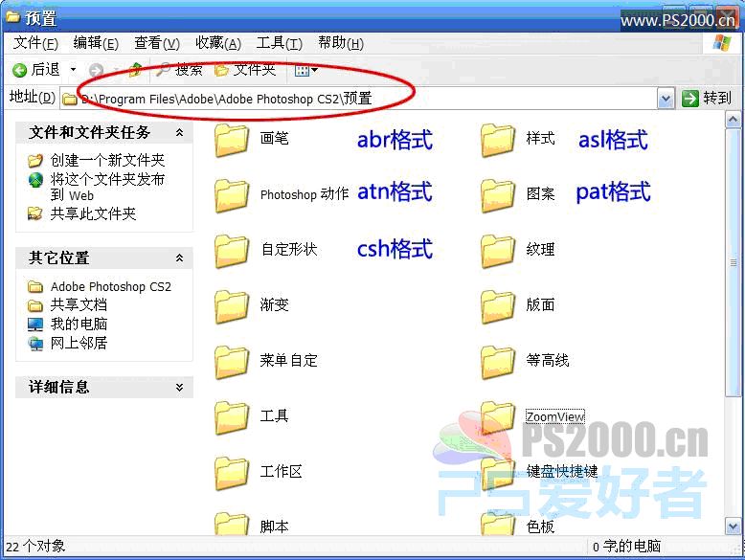Select the 纹理 folder icon
Image resolution: width=745 pixels, height=560 pixels.
(498, 251)
